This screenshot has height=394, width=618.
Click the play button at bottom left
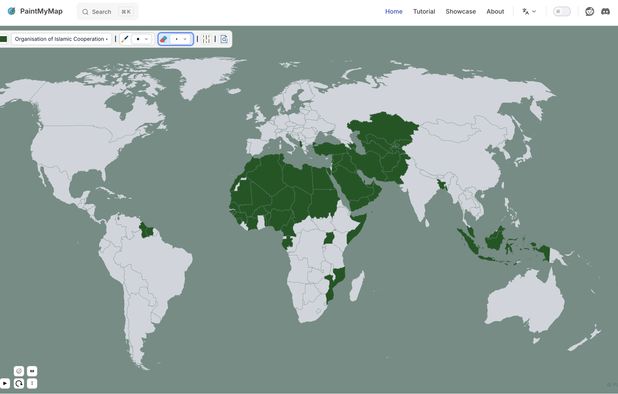(x=5, y=383)
